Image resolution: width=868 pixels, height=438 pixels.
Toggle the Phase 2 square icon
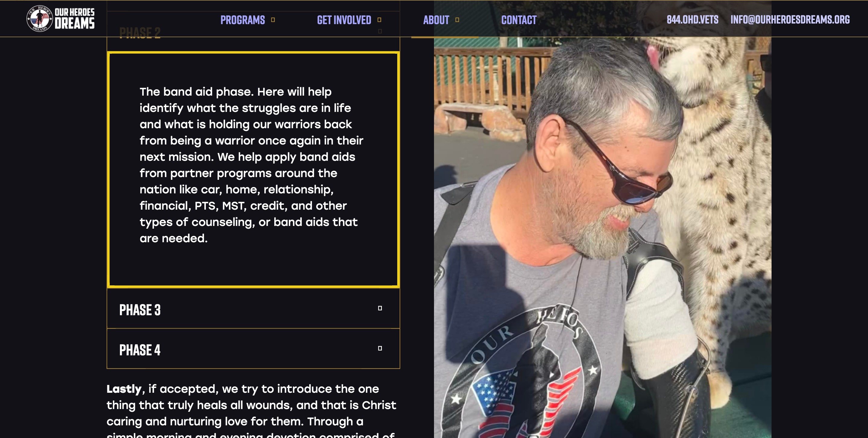click(380, 31)
